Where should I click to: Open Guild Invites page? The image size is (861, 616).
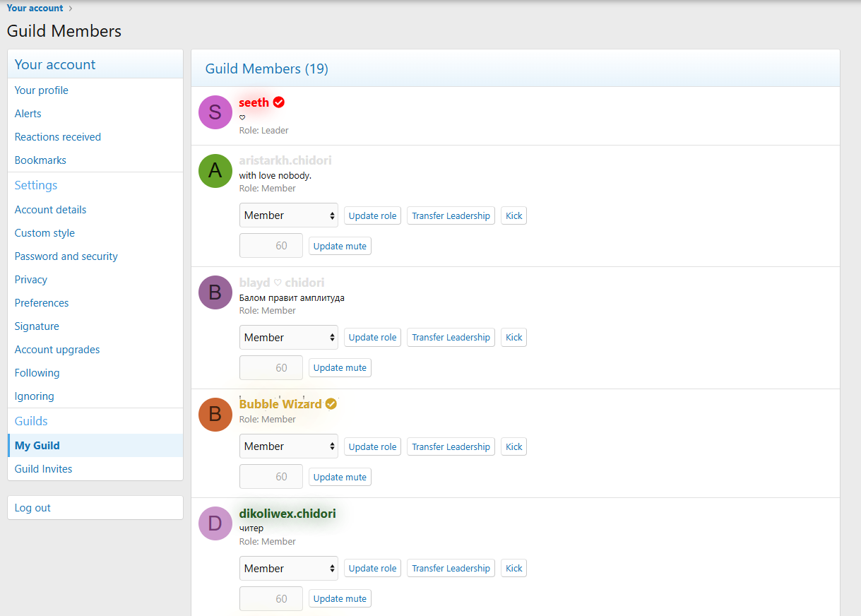coord(95,469)
